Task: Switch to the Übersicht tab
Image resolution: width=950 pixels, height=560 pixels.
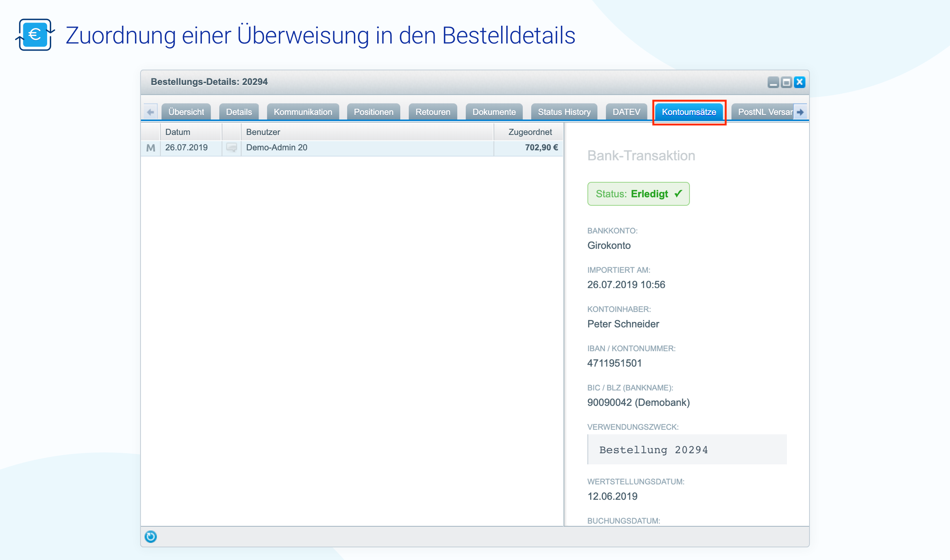Action: 186,112
